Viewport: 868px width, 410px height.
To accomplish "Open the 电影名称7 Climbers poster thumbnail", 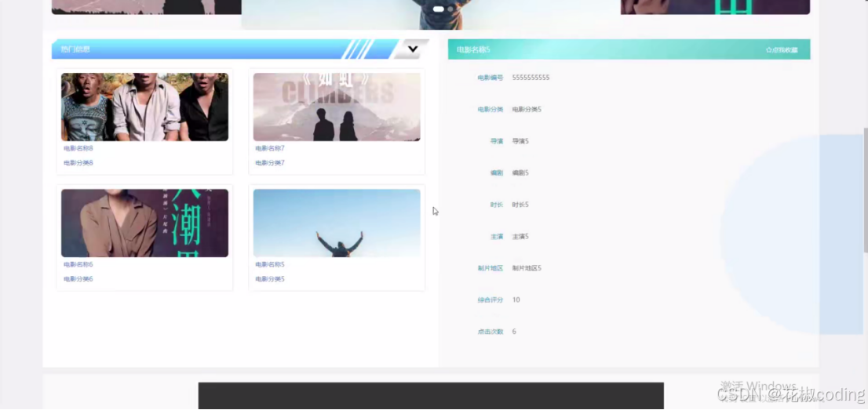I will pyautogui.click(x=337, y=107).
